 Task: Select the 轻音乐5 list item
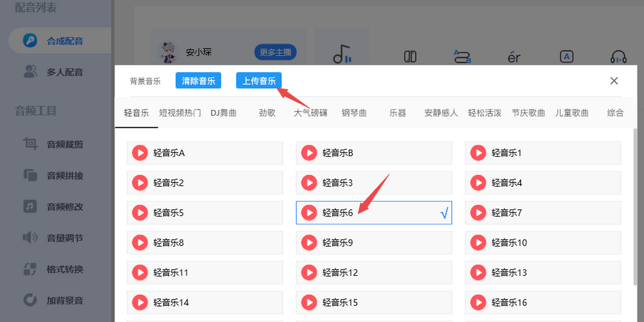[205, 213]
